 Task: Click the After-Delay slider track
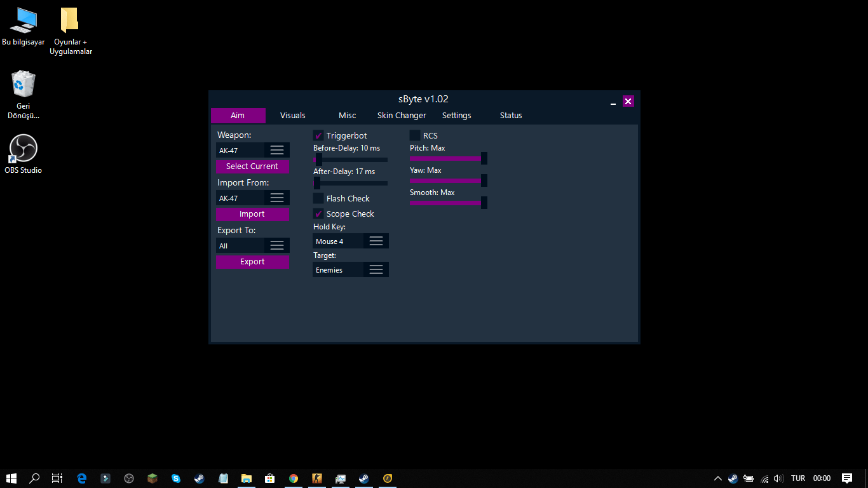[x=351, y=183]
